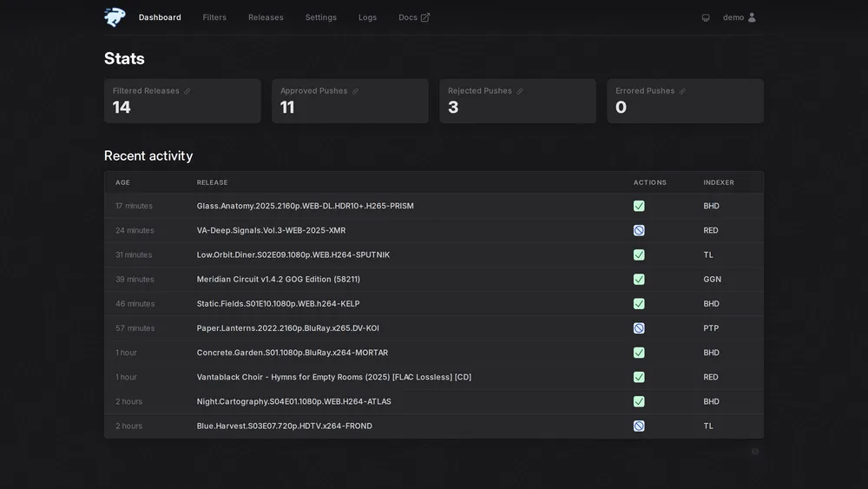This screenshot has width=868, height=489.
Task: Click PTP indexer in Paper.Lanterns row
Action: point(711,327)
